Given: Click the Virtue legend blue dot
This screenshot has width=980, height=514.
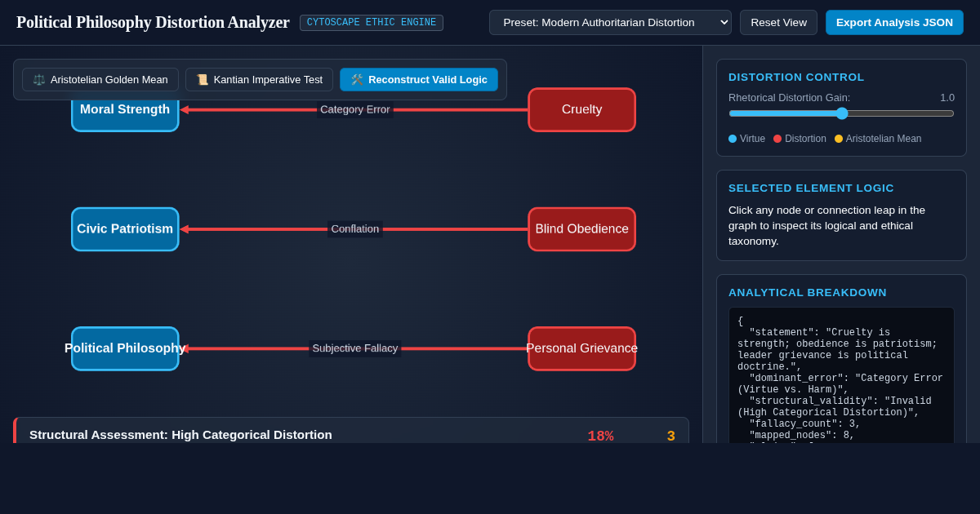Looking at the screenshot, I should (733, 139).
